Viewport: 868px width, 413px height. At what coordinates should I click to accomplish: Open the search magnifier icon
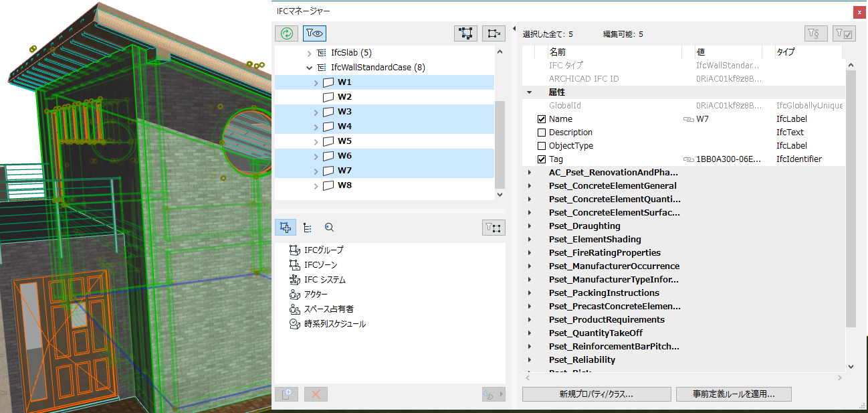click(328, 227)
